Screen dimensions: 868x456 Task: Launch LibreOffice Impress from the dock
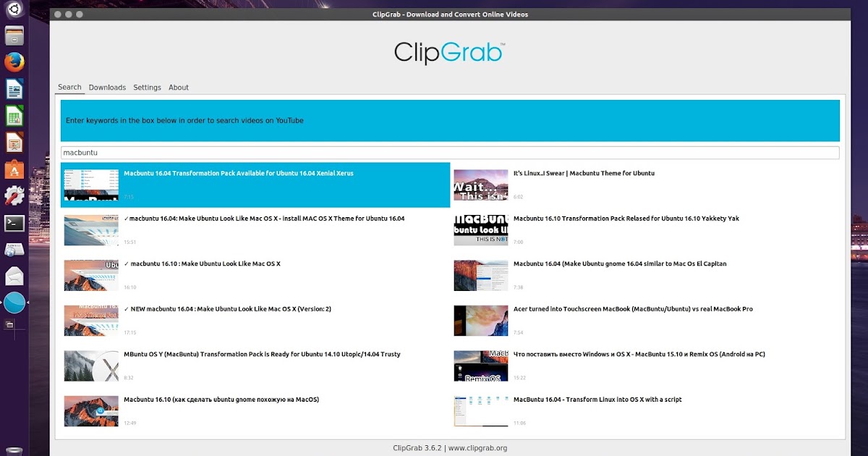15,141
